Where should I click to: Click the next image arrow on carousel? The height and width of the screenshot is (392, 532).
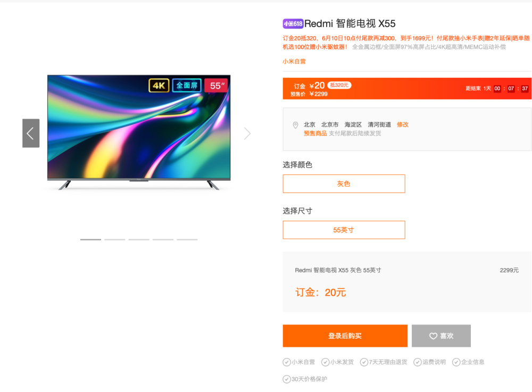247,134
